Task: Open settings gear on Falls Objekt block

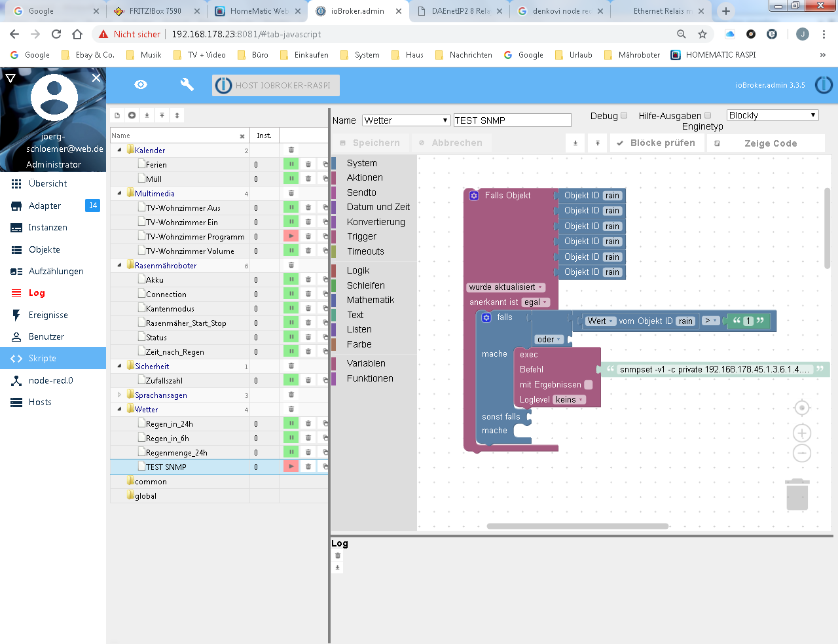Action: pos(475,195)
